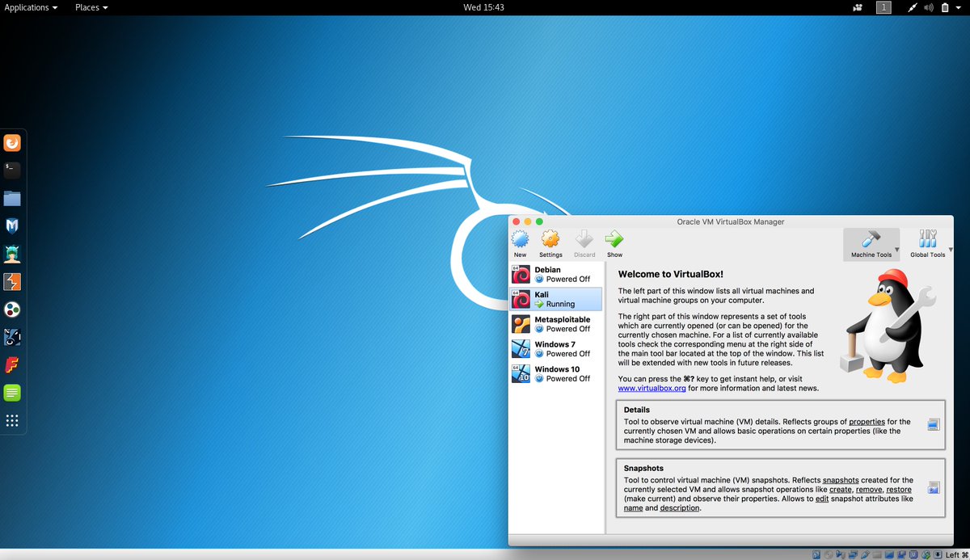Click the screen recorder camera icon in top bar
Screen dimensions: 970x560
(x=858, y=7)
